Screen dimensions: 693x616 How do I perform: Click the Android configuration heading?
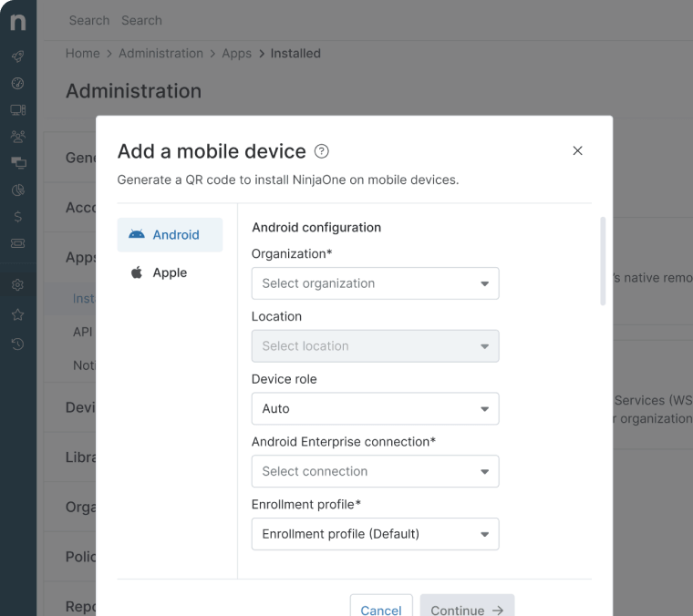[316, 228]
